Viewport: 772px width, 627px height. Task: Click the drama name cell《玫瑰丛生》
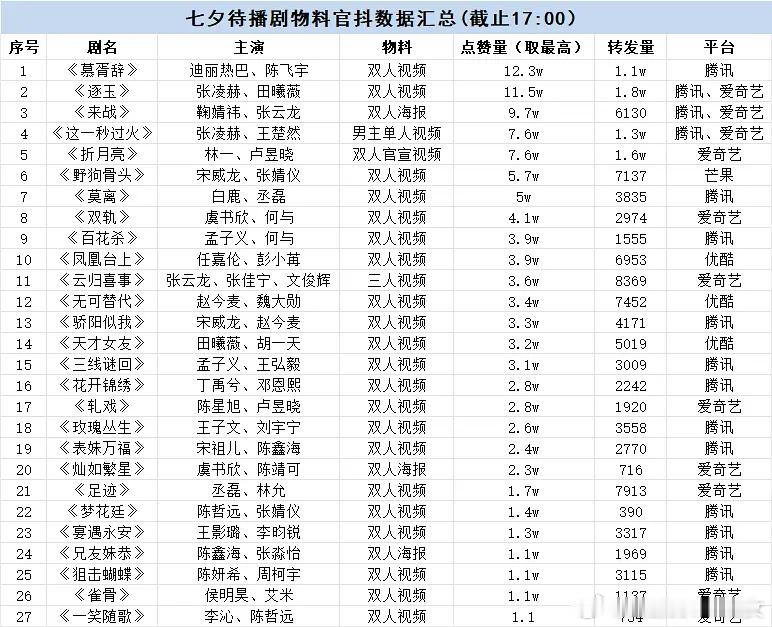point(102,427)
